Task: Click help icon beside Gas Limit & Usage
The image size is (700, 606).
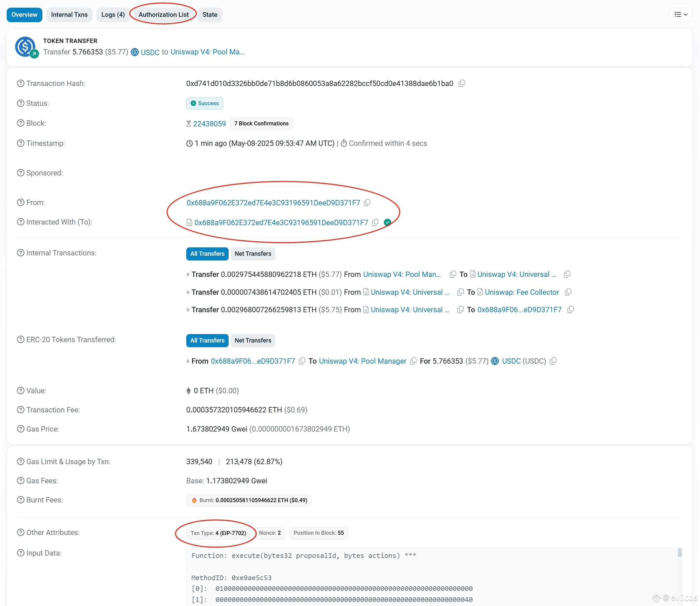Action: 21,461
